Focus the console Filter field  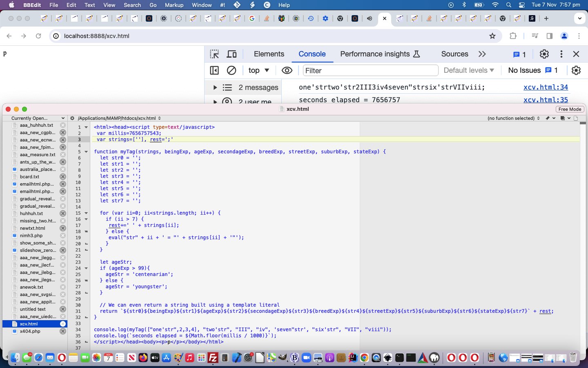[370, 70]
